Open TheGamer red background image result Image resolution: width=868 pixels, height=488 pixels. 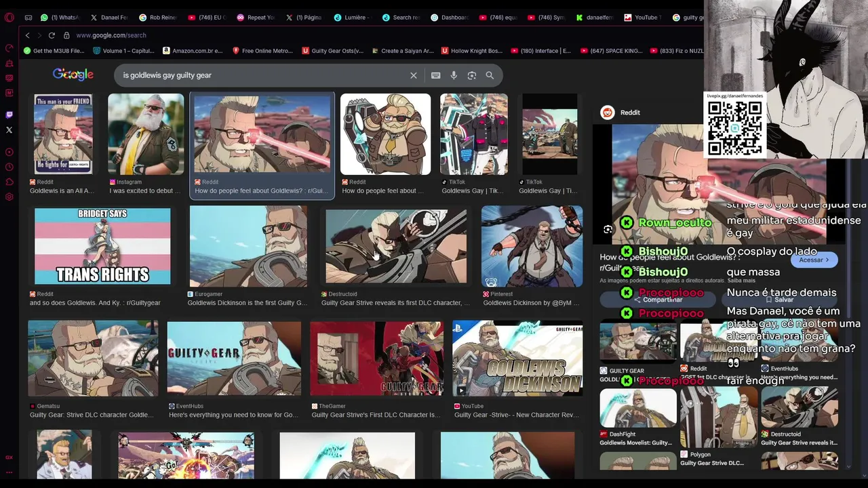click(376, 358)
